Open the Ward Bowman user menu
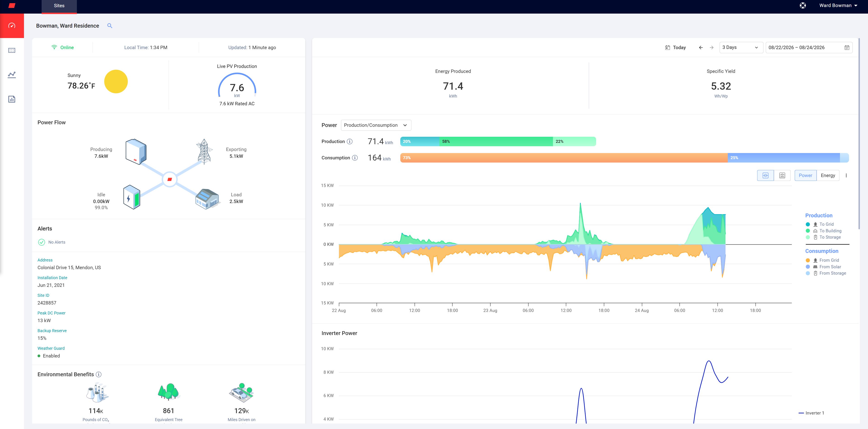 point(838,5)
